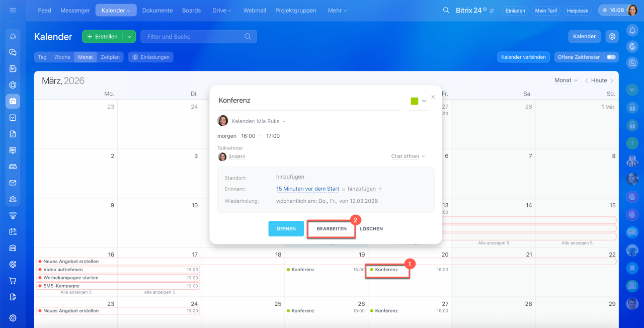This screenshot has width=644, height=328.
Task: Go to next month with right chevron
Action: [612, 80]
